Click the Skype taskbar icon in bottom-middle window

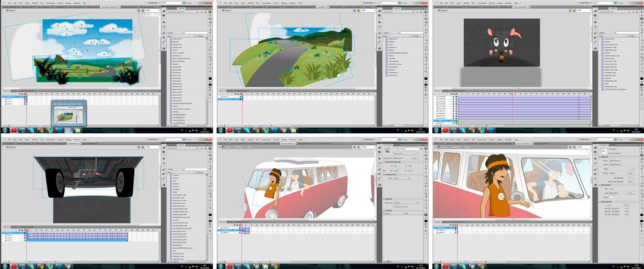click(248, 266)
